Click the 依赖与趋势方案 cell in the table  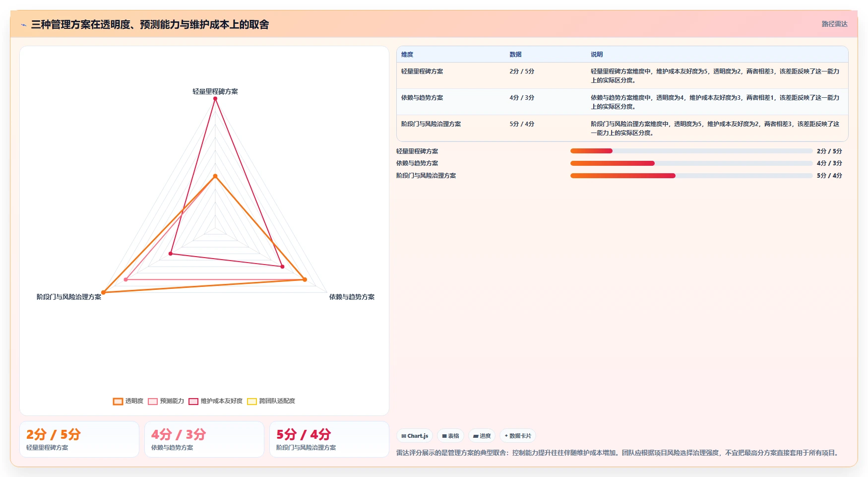422,98
